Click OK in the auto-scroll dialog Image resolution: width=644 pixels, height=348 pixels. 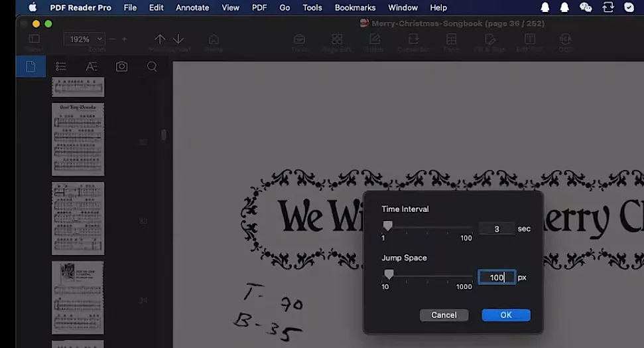point(505,315)
